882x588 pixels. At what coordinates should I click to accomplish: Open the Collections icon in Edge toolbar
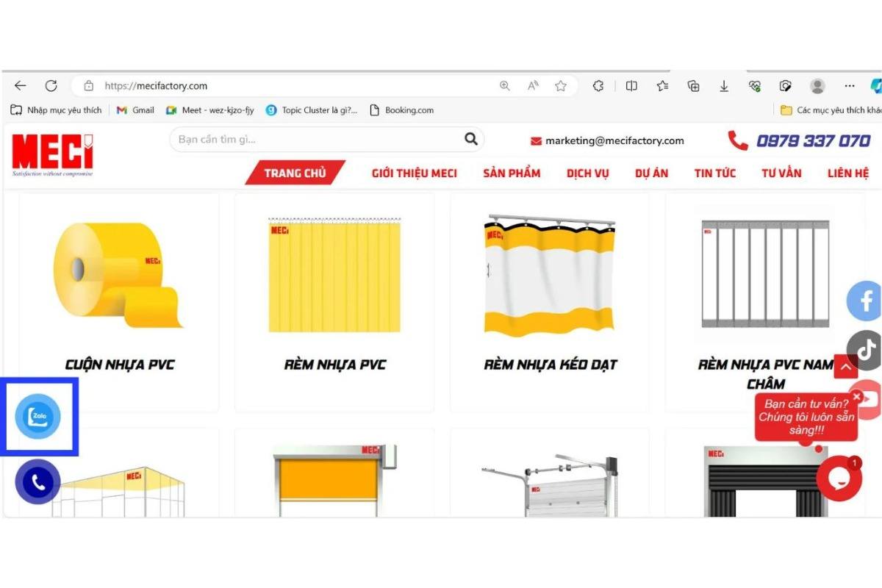pos(693,85)
